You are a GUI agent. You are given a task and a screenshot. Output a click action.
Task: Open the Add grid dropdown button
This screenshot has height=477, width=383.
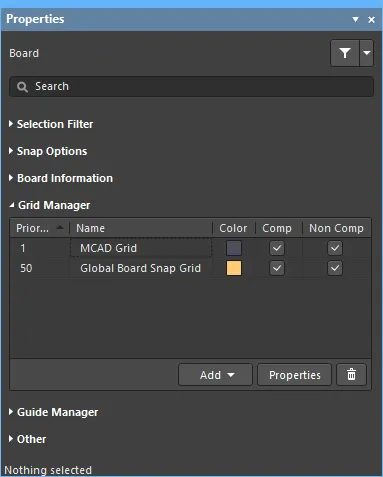click(x=215, y=375)
